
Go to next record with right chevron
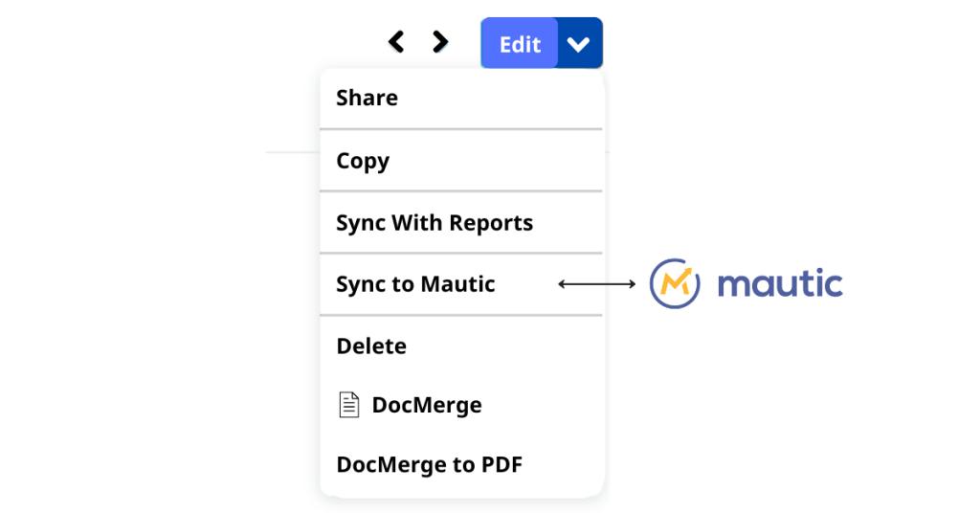(x=440, y=42)
